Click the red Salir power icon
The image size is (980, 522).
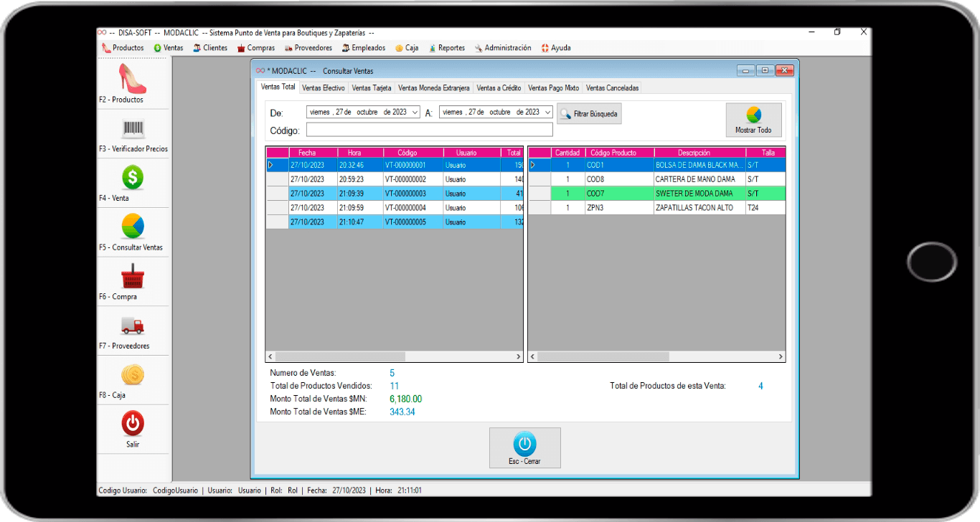[x=133, y=424]
